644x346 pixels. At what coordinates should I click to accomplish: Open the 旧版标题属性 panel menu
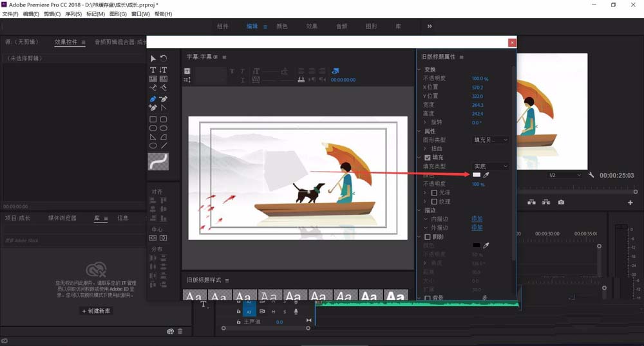point(461,57)
